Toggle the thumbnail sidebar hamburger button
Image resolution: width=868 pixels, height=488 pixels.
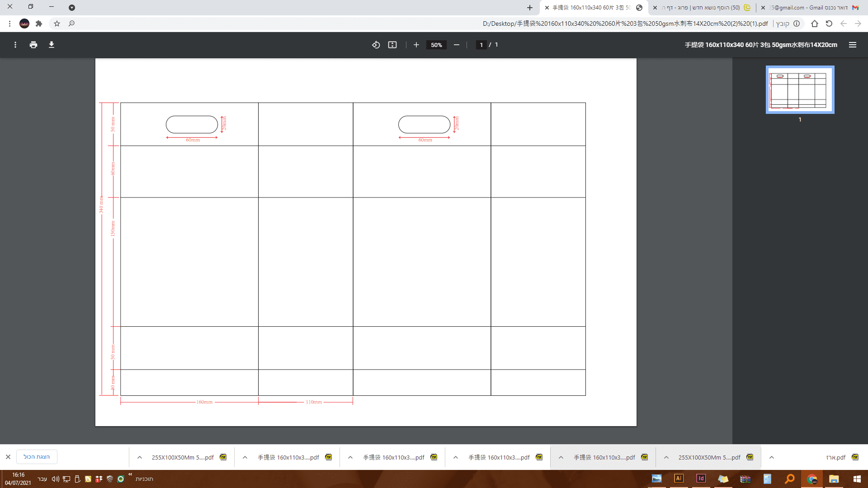tap(853, 45)
